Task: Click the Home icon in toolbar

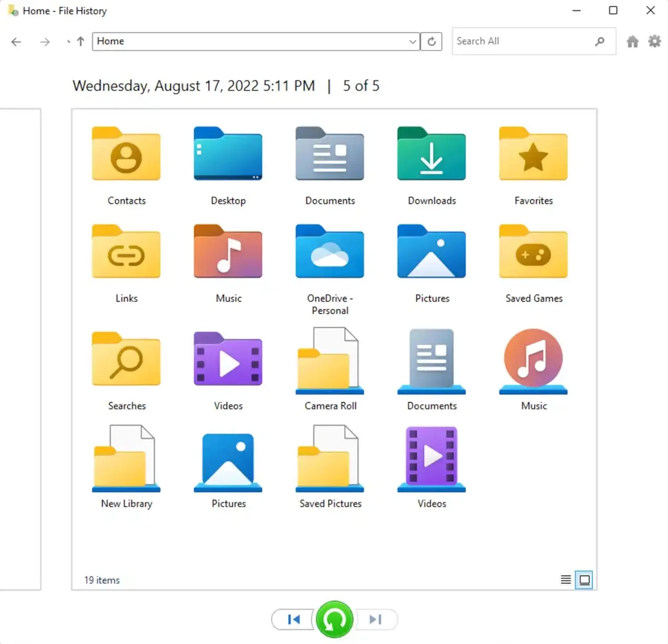Action: (633, 42)
